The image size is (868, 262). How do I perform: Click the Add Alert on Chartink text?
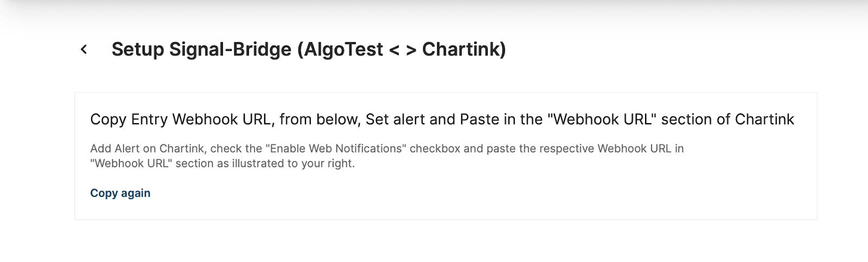coord(148,149)
